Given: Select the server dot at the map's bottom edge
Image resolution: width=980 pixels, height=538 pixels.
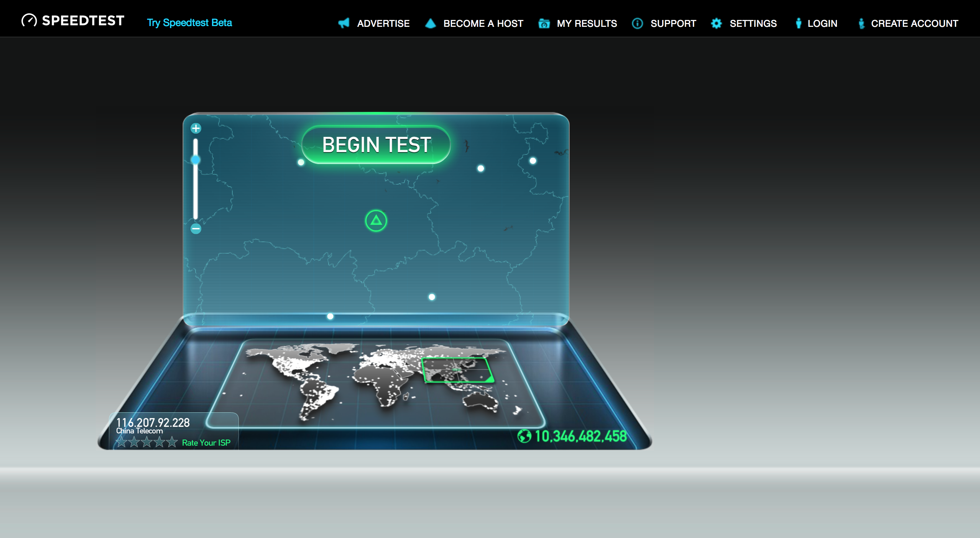Looking at the screenshot, I should click(x=330, y=316).
